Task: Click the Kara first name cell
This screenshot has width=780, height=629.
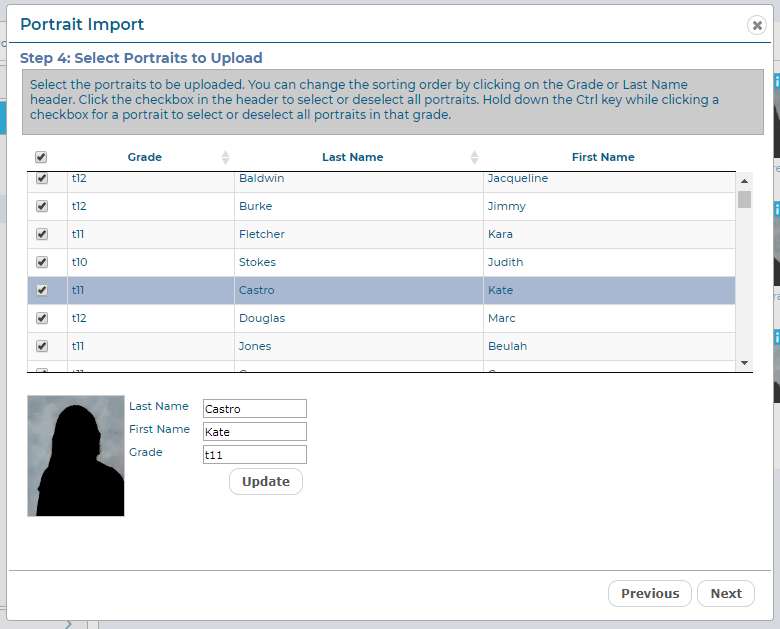Action: (x=609, y=234)
